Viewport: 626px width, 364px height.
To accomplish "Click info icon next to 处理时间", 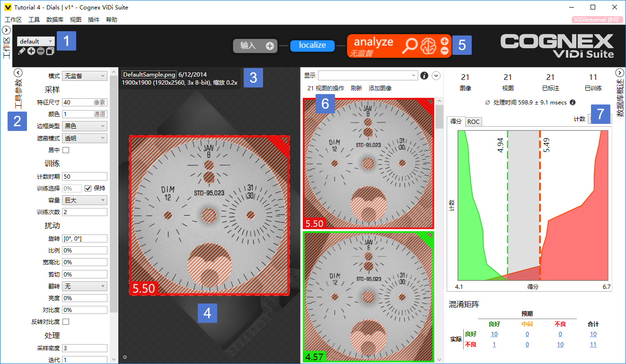I will click(573, 102).
